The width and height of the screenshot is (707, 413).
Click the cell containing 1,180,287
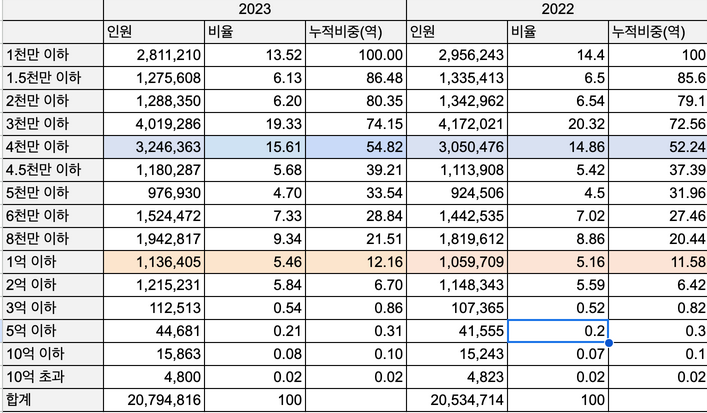(154, 170)
